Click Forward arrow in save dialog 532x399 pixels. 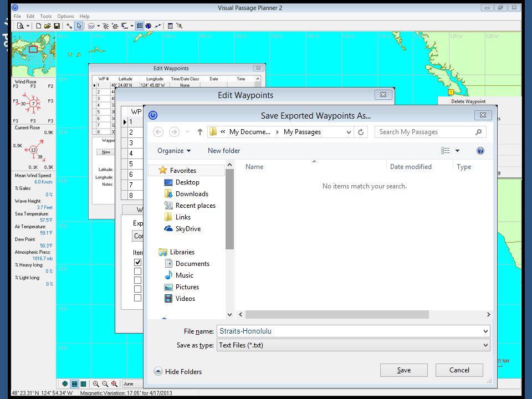tap(174, 132)
